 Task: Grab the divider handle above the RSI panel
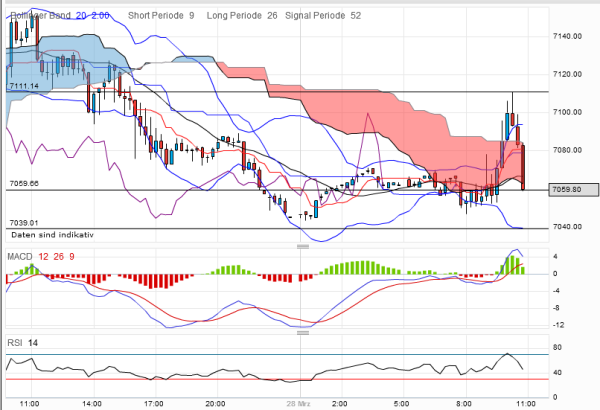pos(303,333)
